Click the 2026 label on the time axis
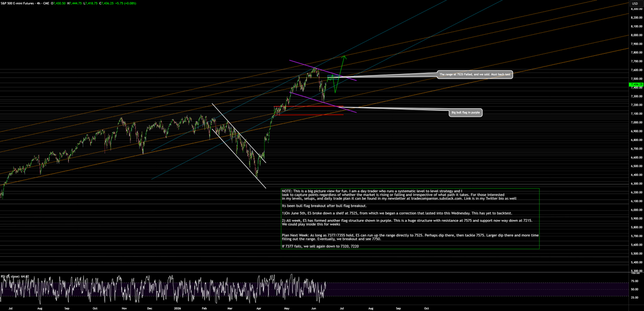644x311 pixels. (178, 309)
